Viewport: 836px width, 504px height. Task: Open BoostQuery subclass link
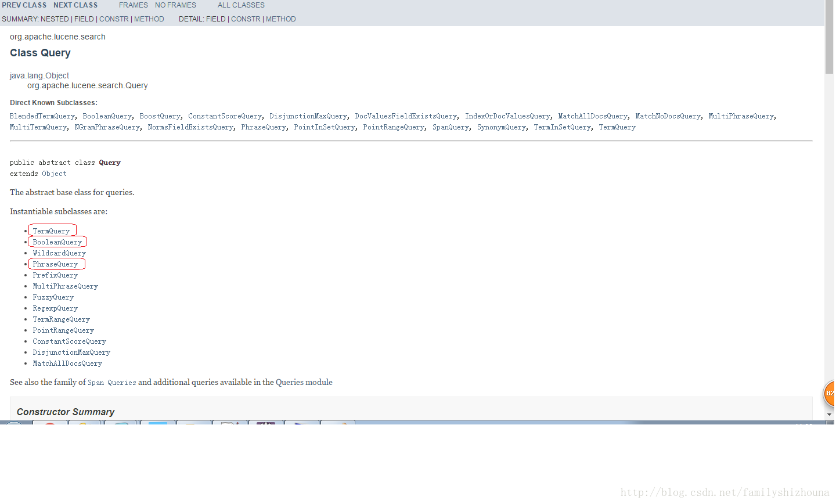160,116
